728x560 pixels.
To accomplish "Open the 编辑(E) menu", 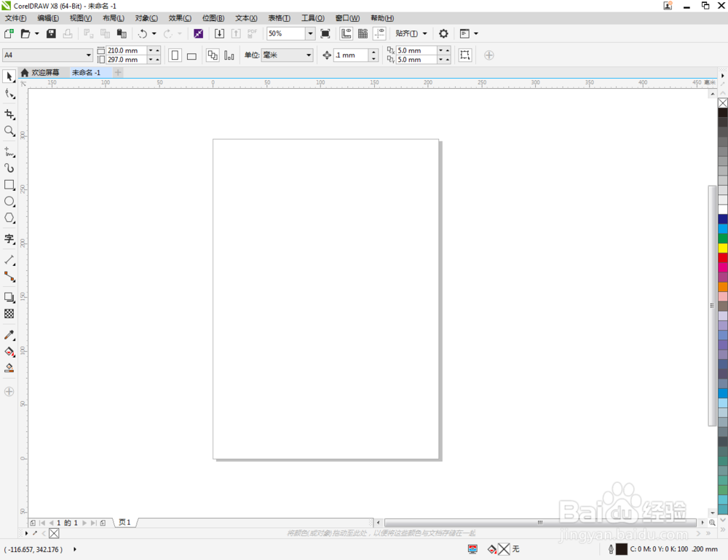I will (48, 18).
